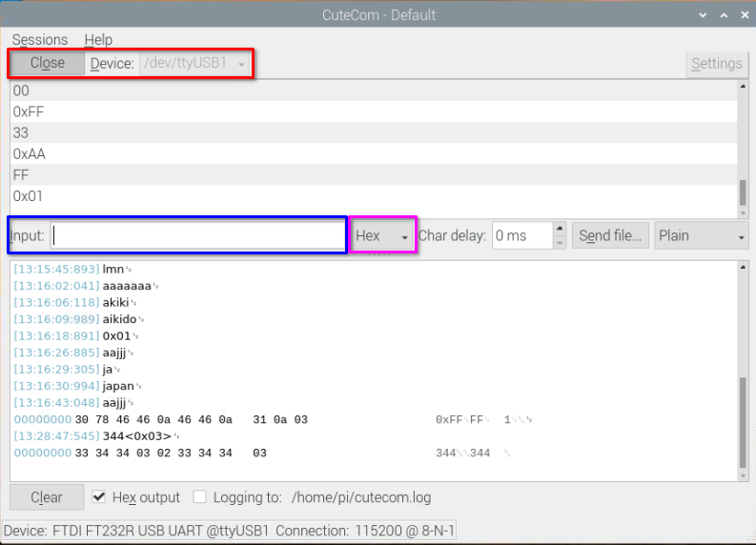
Task: Click hex dump row starting 30 78 46
Action: [x=192, y=420]
